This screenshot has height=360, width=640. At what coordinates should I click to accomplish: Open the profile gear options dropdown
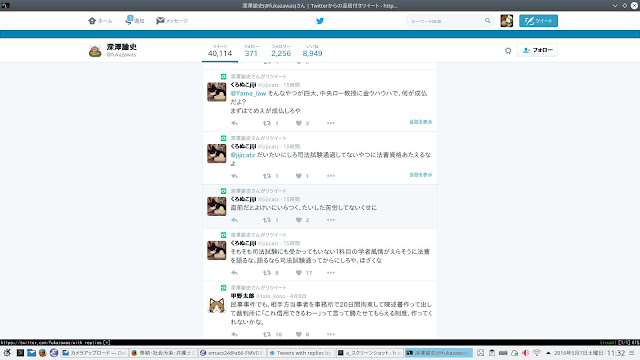(508, 51)
